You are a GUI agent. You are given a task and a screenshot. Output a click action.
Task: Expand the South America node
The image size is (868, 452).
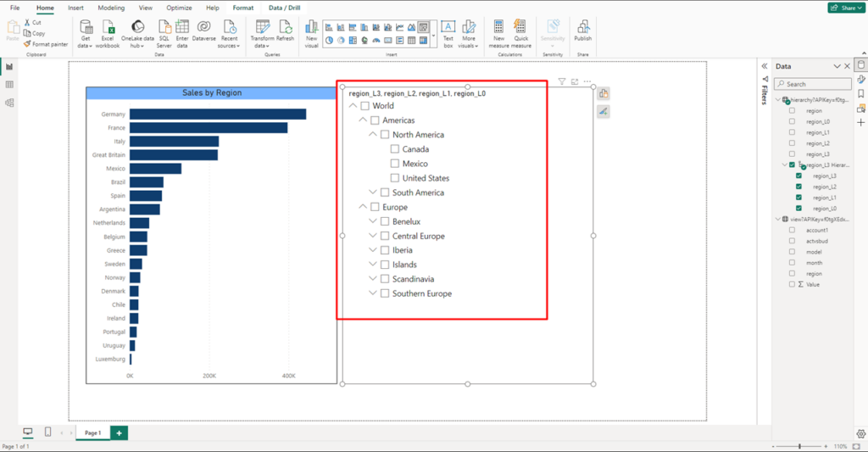tap(373, 193)
